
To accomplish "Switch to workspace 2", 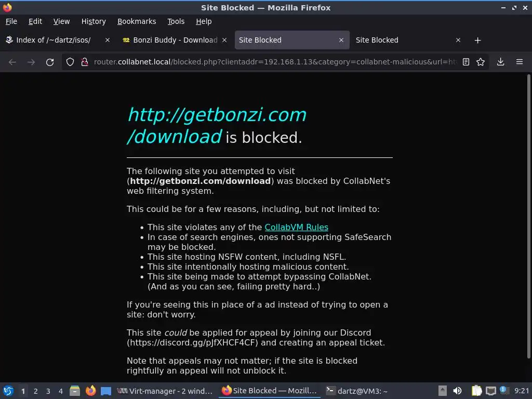I will pyautogui.click(x=36, y=391).
